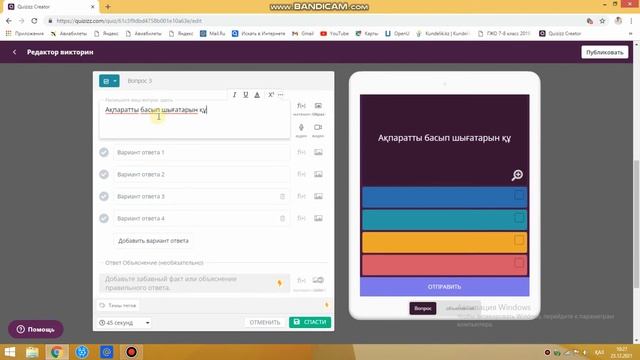This screenshot has width=640, height=360.
Task: Reload the browser page
Action: (34, 21)
